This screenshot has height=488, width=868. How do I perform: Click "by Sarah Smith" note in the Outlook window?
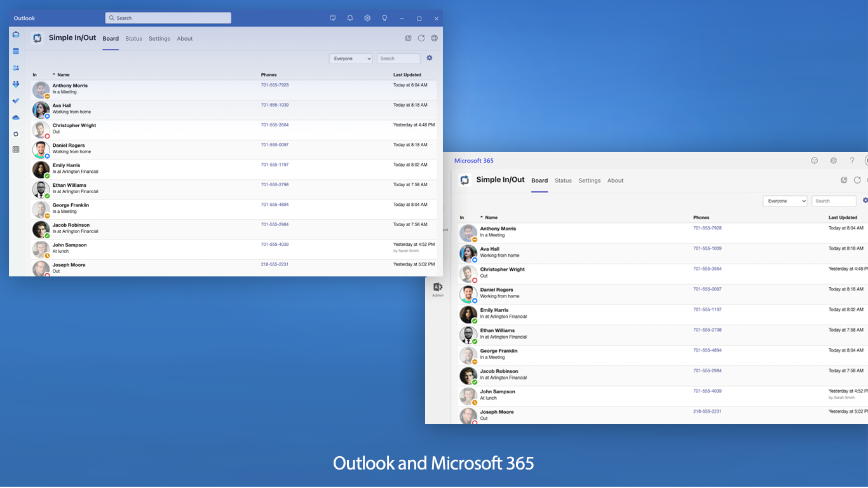pos(406,251)
